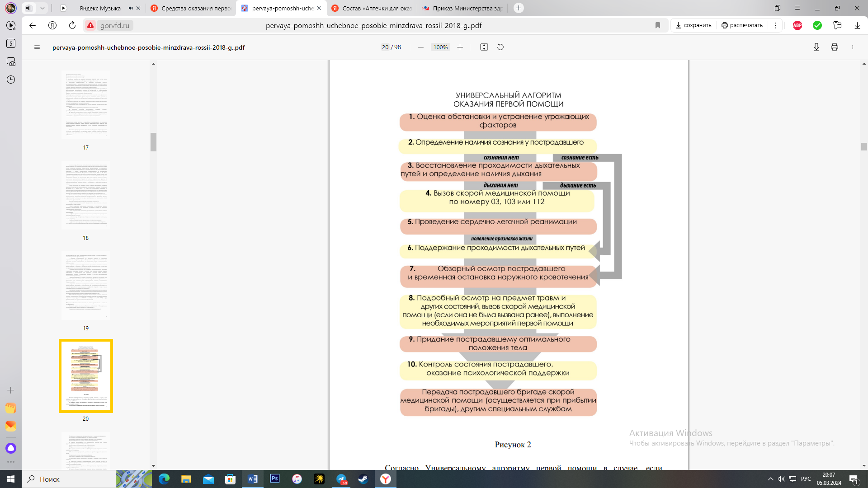Close the pervaya-pomoshh-uchebnoe tab
Viewport: 868px width, 488px height.
tap(319, 8)
